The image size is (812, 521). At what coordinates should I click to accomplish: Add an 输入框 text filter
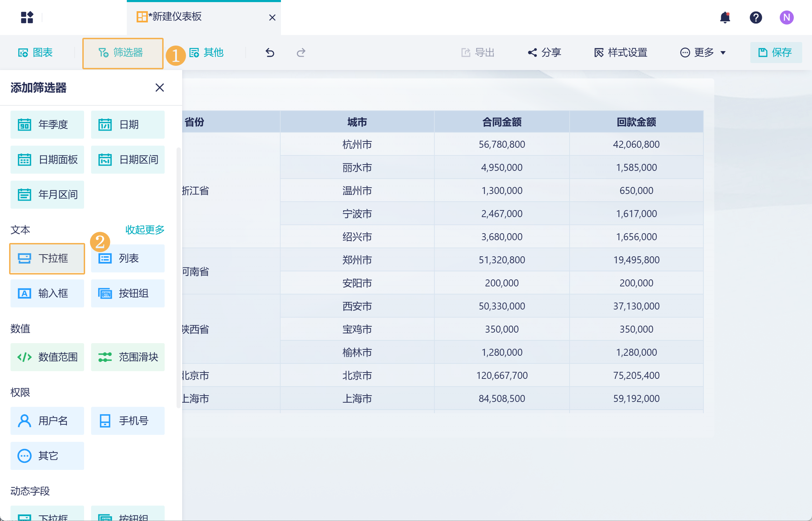pos(47,293)
